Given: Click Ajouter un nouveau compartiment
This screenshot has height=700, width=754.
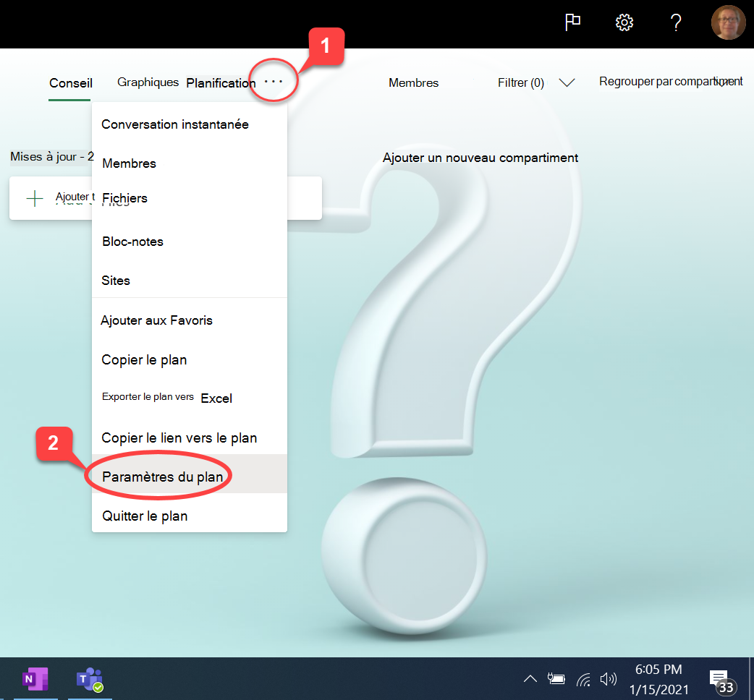Looking at the screenshot, I should coord(480,158).
